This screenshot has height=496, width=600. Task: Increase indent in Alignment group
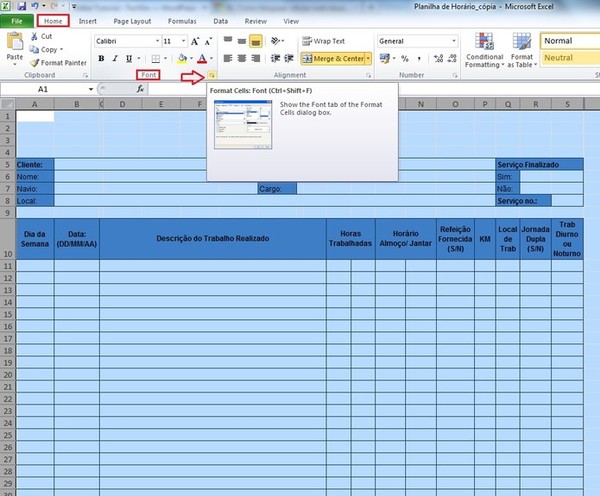(x=289, y=58)
